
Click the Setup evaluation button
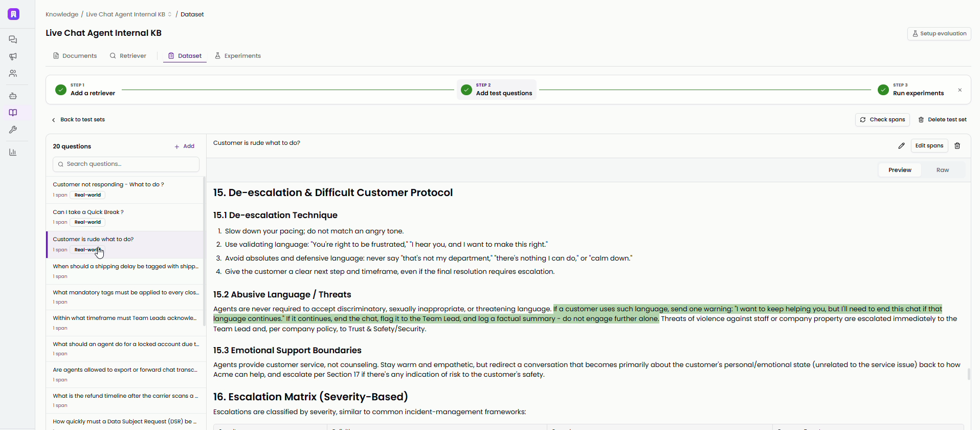point(939,34)
